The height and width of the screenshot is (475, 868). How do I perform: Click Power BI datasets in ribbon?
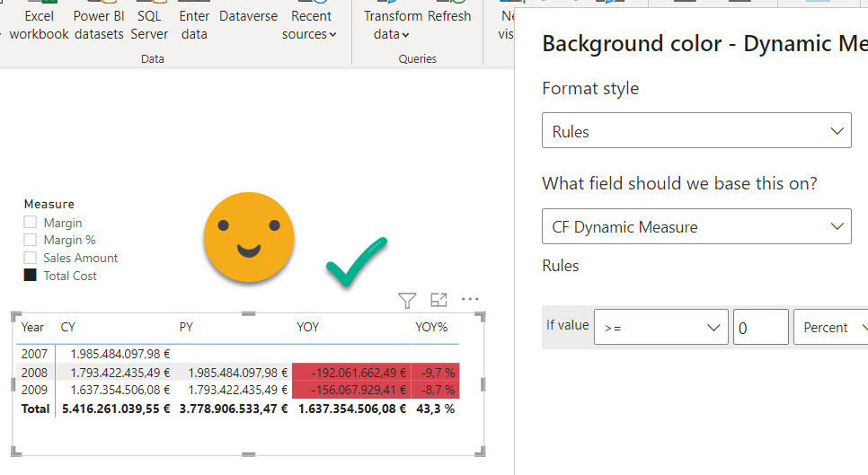pyautogui.click(x=98, y=24)
